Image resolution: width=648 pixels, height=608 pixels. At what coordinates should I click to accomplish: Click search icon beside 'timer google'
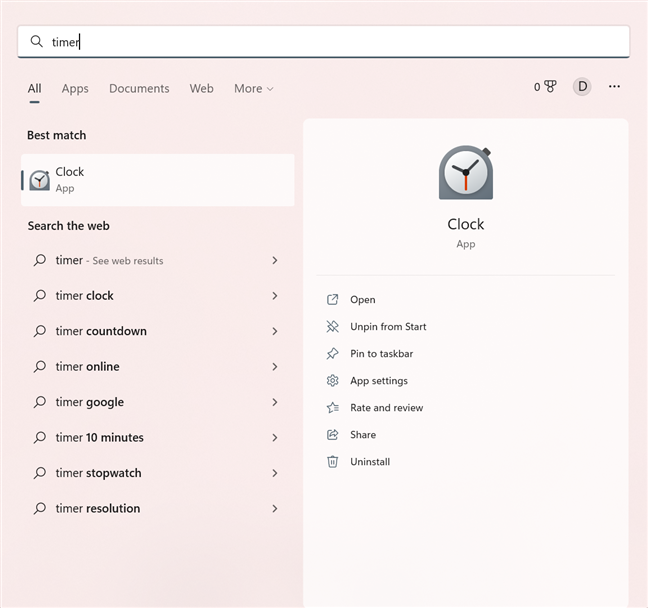(40, 402)
